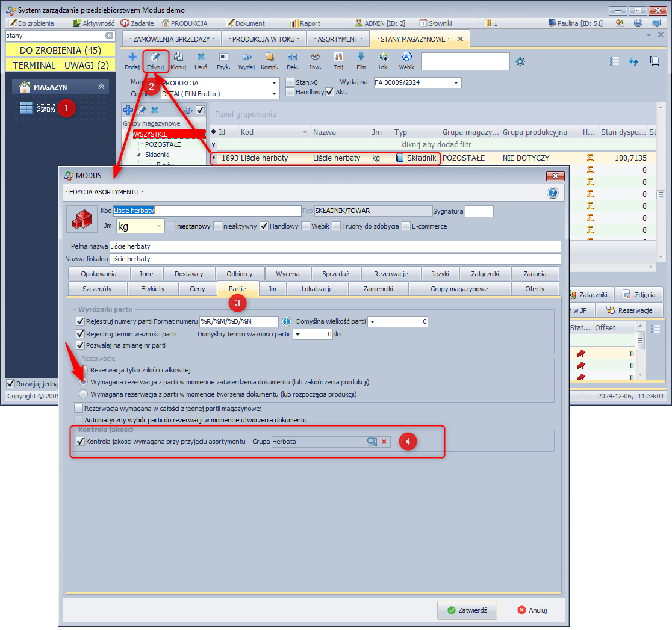Click the Dodaj (add) toolbar icon
The image size is (672, 630).
click(x=132, y=60)
